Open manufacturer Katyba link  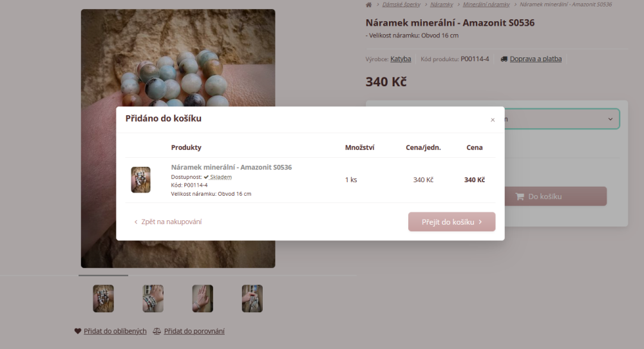click(401, 59)
